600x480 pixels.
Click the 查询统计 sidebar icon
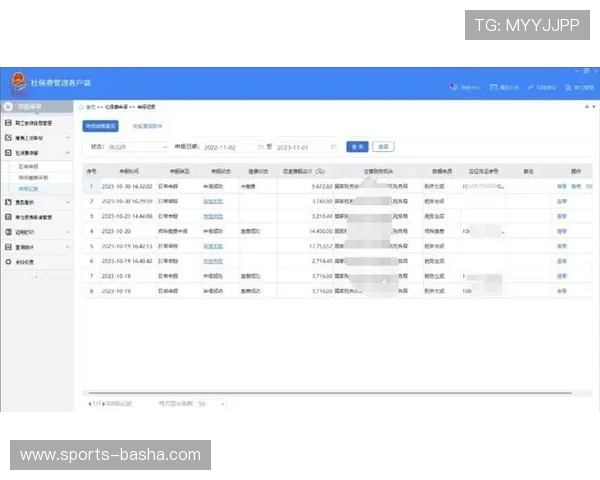tap(8, 247)
